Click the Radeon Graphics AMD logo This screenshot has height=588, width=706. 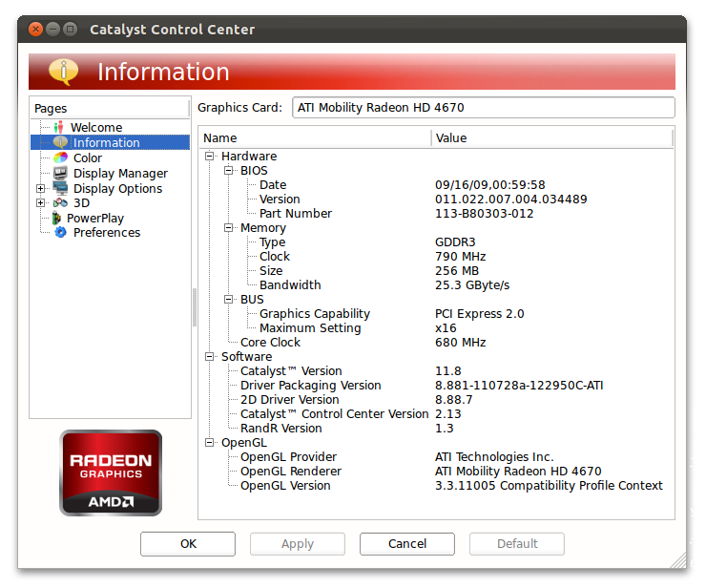click(x=111, y=472)
